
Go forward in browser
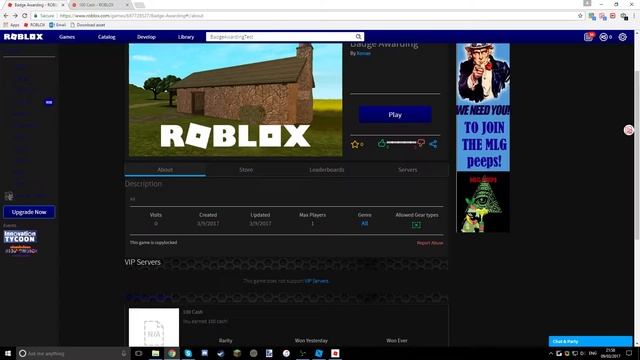(15, 16)
